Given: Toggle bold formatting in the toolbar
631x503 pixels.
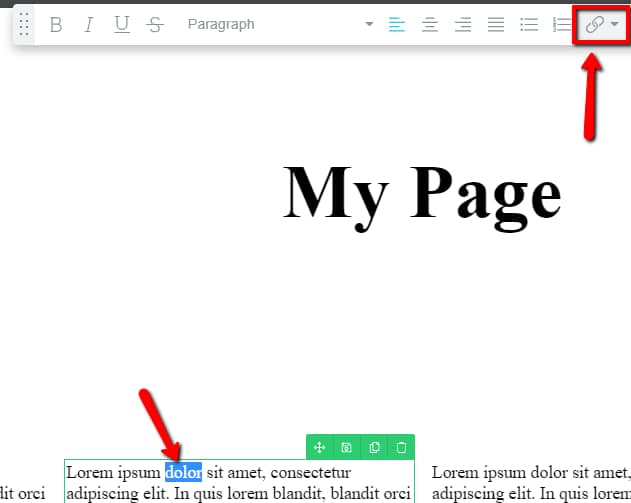Looking at the screenshot, I should (x=56, y=25).
